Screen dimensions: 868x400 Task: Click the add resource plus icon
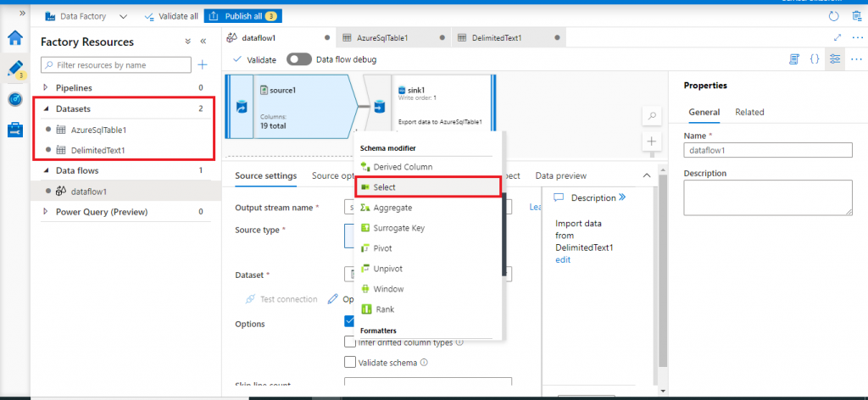(x=202, y=64)
